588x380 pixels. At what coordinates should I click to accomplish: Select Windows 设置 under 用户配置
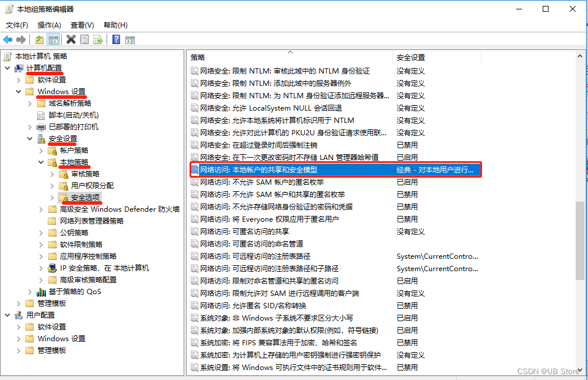pyautogui.click(x=61, y=339)
